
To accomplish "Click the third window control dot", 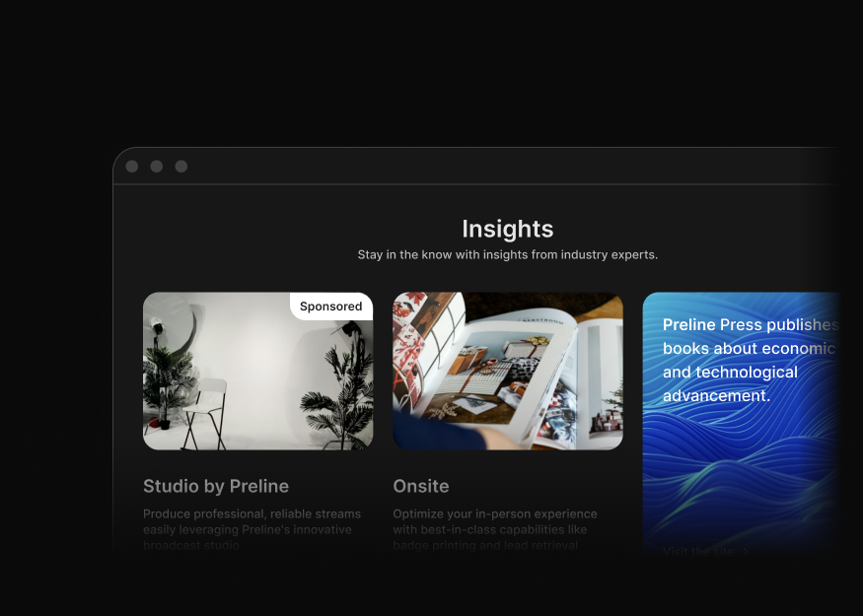I will 181,167.
